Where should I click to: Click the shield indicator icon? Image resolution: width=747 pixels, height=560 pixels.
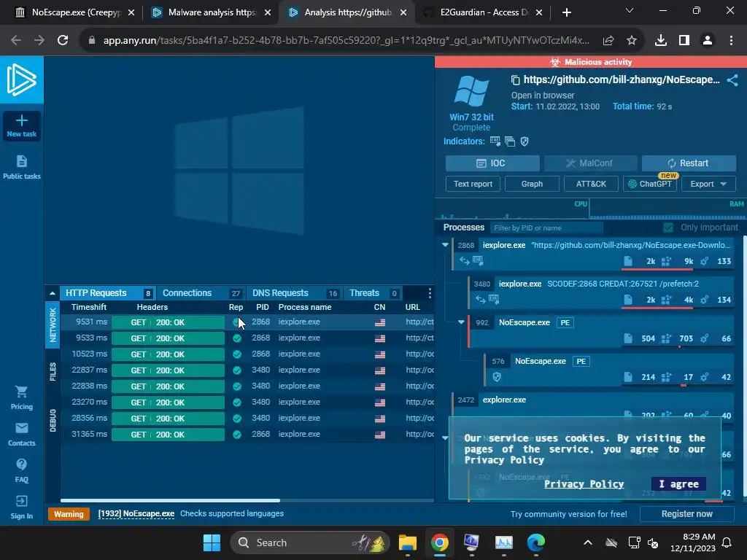[x=525, y=141]
